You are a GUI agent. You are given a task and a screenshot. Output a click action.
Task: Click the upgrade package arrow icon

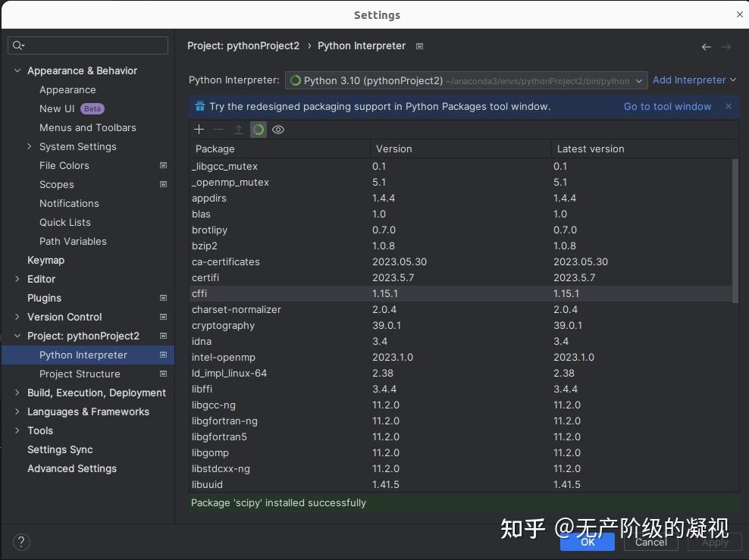tap(238, 130)
